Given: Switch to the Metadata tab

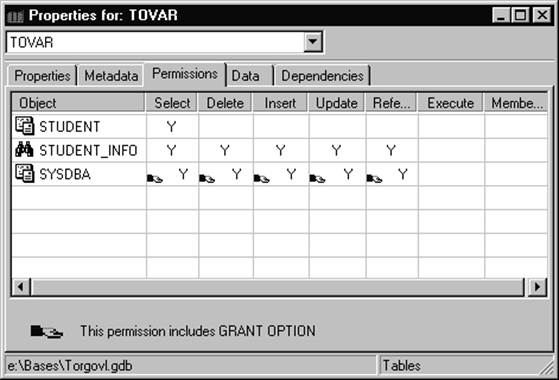Looking at the screenshot, I should [111, 76].
